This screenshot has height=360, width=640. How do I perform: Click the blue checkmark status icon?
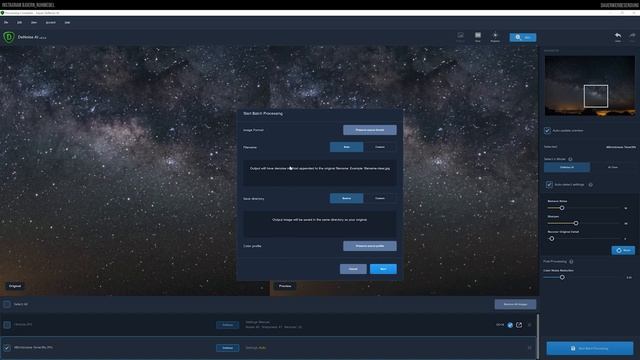510,325
